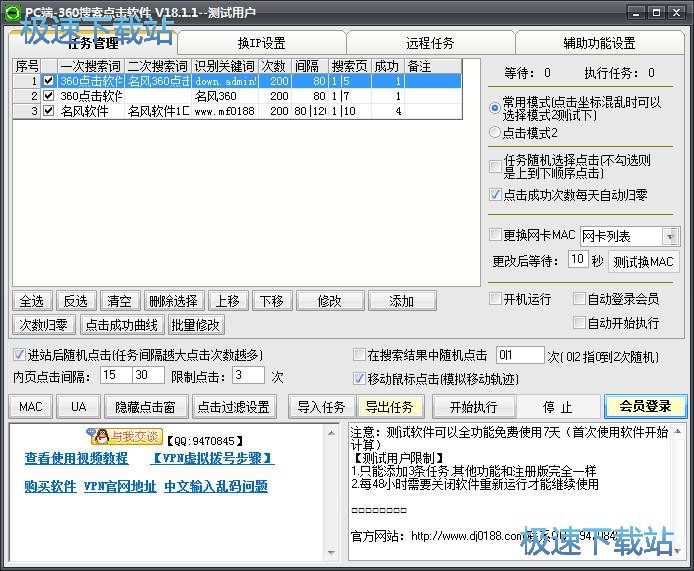Enable the 更换网卡MAC checkbox
The height and width of the screenshot is (571, 694).
pyautogui.click(x=495, y=235)
